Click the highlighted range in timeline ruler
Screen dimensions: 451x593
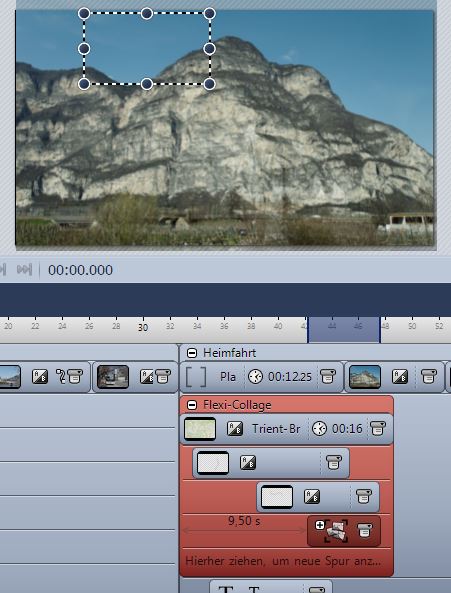click(x=344, y=330)
